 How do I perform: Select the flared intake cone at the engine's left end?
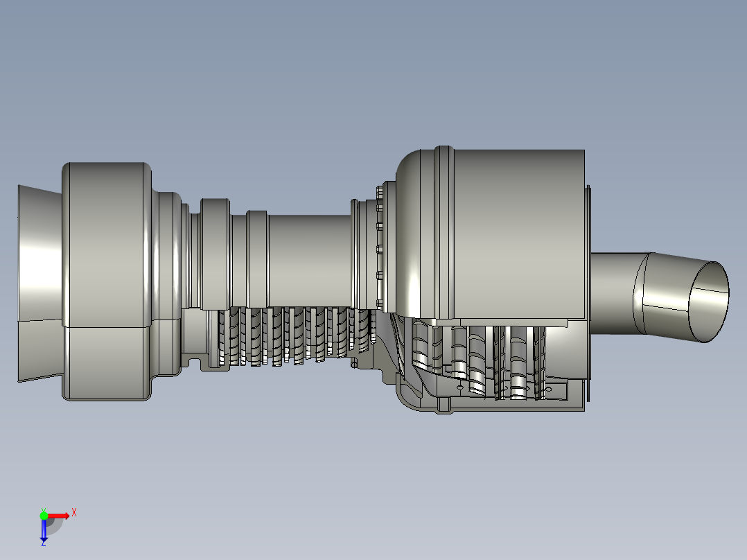click(x=40, y=283)
